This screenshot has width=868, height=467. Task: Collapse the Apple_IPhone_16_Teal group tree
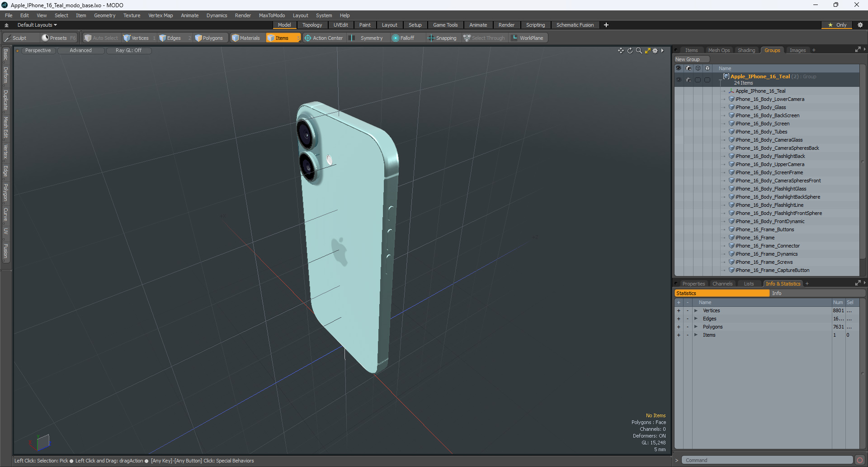coord(720,80)
